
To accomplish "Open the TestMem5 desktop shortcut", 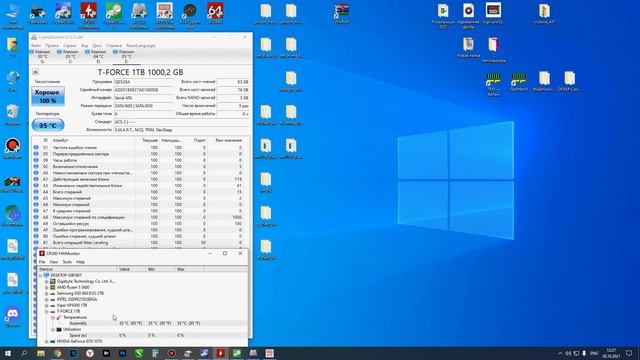I will click(x=519, y=82).
